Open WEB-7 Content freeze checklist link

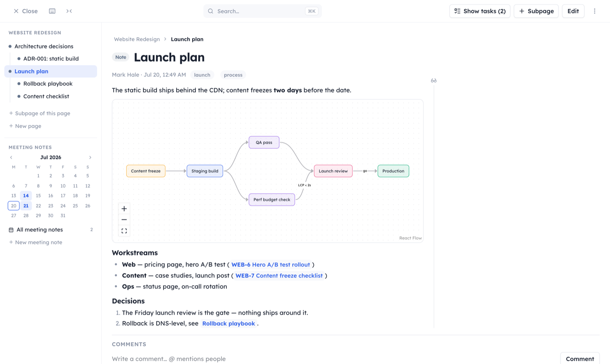pos(279,276)
